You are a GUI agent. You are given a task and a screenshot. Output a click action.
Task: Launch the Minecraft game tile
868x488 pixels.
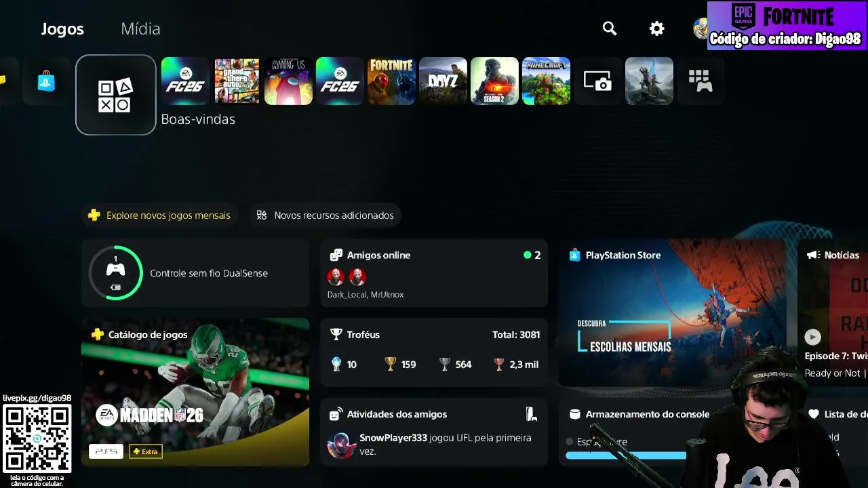tap(546, 81)
